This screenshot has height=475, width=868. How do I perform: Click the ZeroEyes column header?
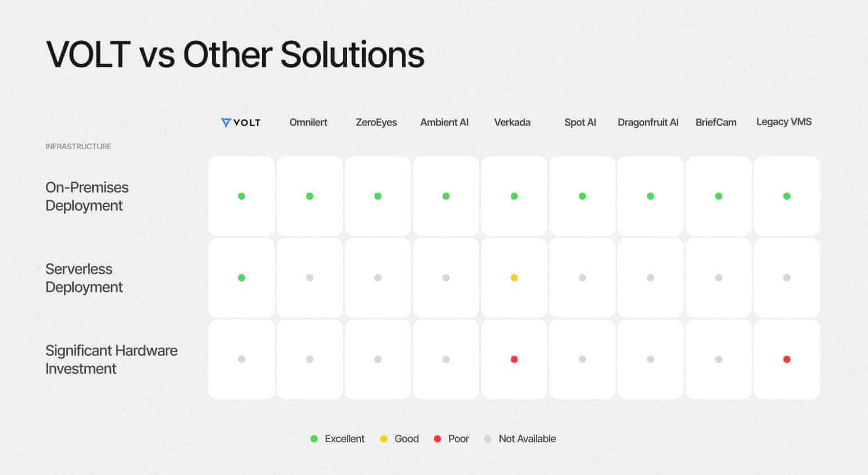click(x=376, y=122)
